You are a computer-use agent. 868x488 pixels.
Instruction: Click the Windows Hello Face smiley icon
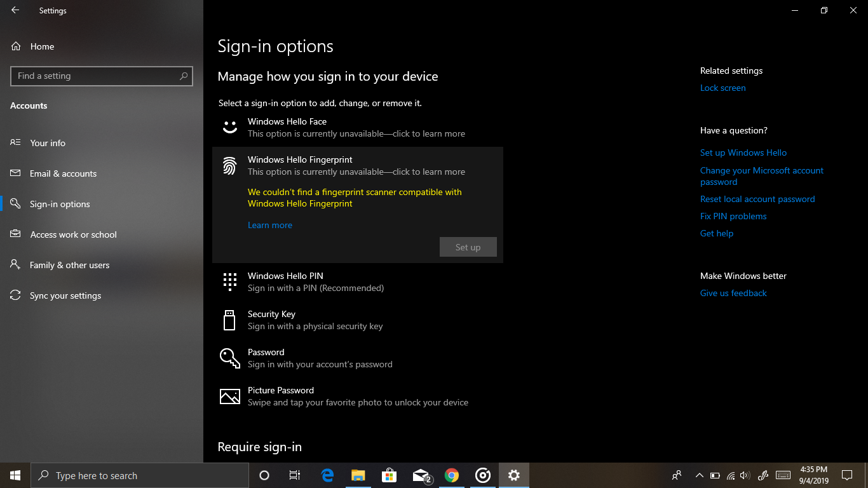[x=229, y=127]
